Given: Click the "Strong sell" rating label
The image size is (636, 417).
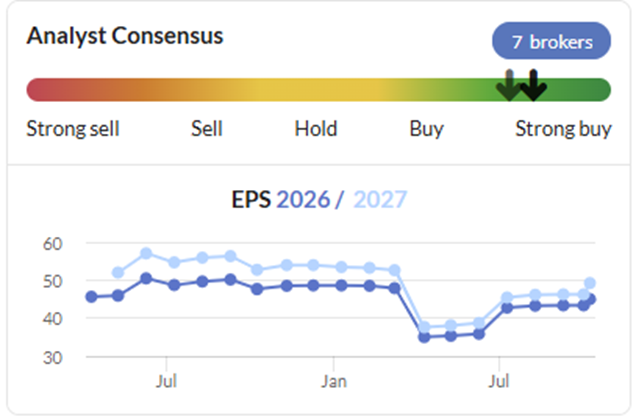Looking at the screenshot, I should coord(73,129).
